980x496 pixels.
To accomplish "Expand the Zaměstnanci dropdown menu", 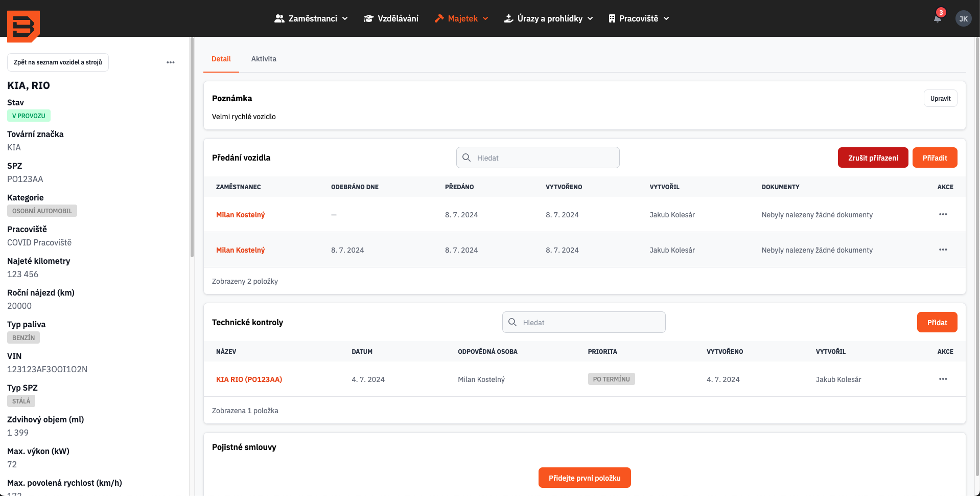I will coord(311,18).
